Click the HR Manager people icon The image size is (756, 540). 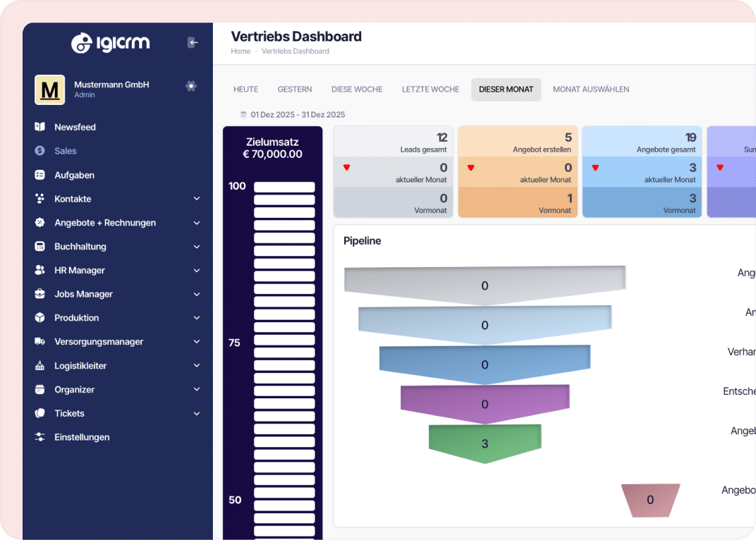click(x=40, y=271)
